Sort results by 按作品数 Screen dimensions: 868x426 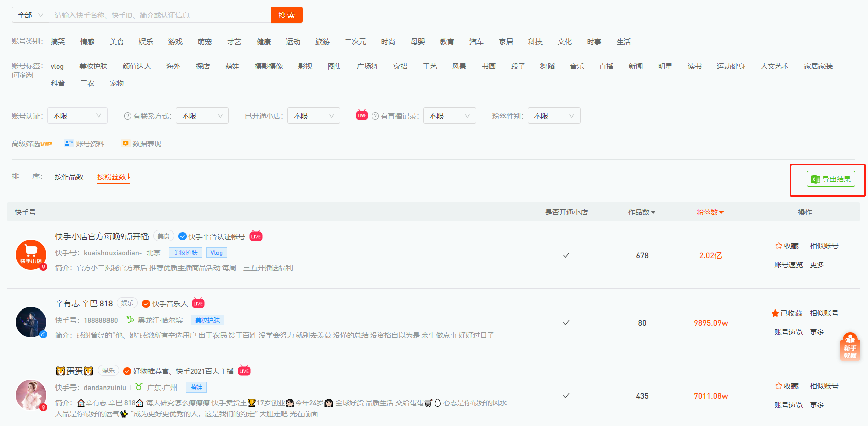(69, 177)
